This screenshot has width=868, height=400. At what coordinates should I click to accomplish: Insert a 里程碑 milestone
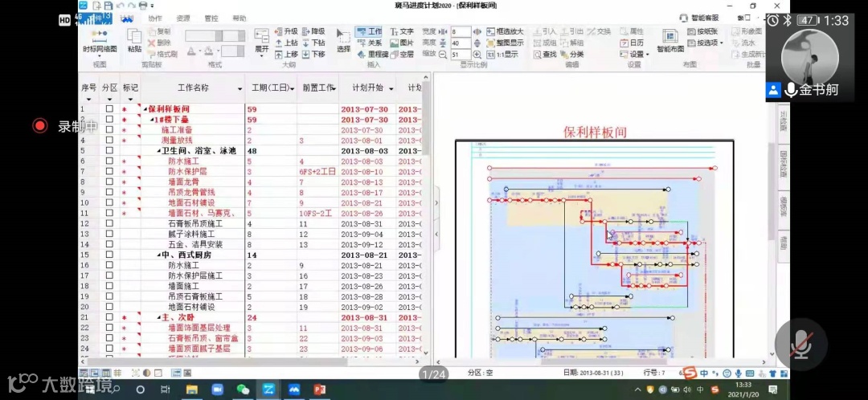372,55
